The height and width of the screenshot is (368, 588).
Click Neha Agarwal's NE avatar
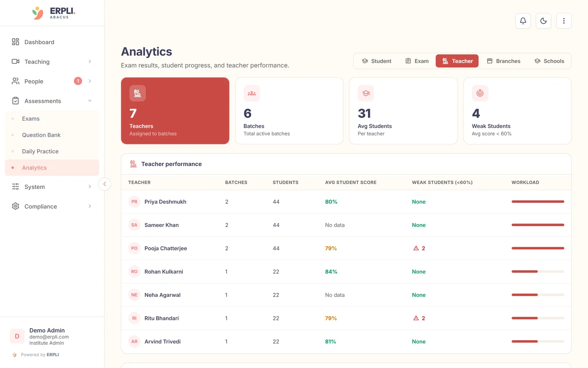(x=134, y=295)
